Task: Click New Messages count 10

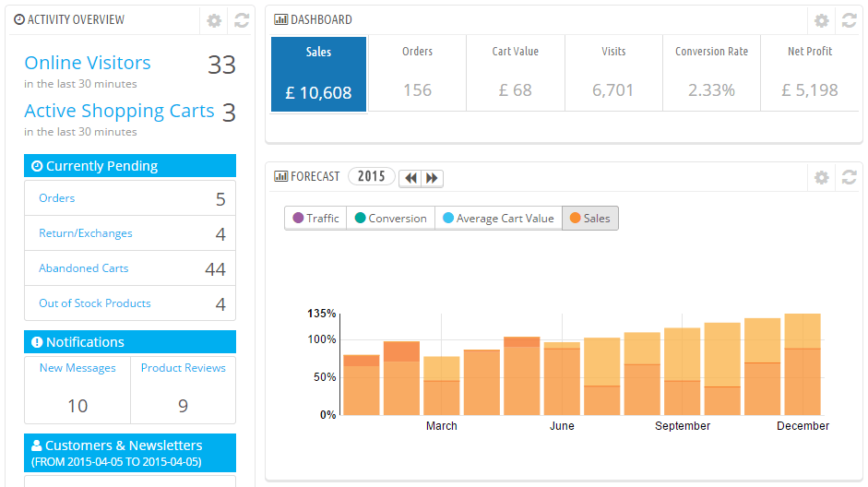Action: 77,406
